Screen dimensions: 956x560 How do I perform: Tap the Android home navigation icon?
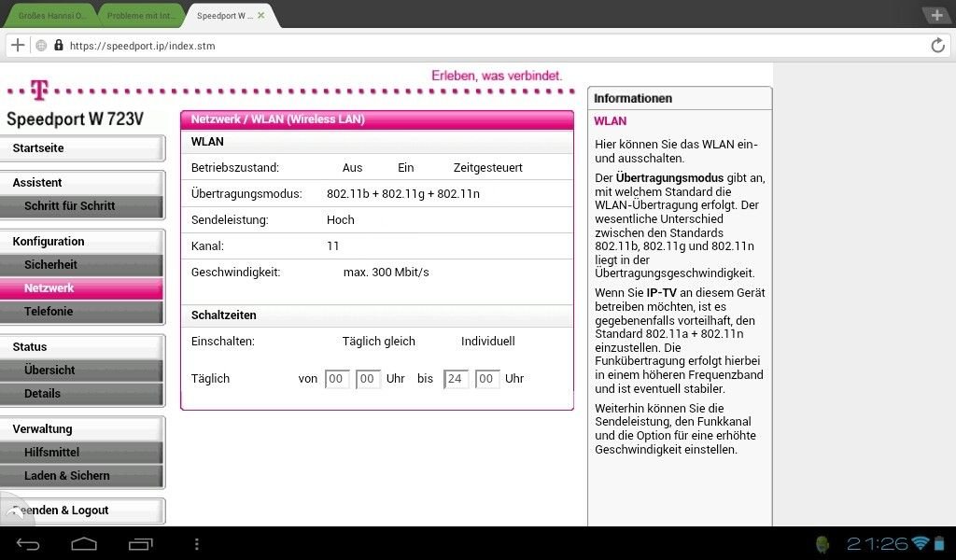(x=84, y=543)
